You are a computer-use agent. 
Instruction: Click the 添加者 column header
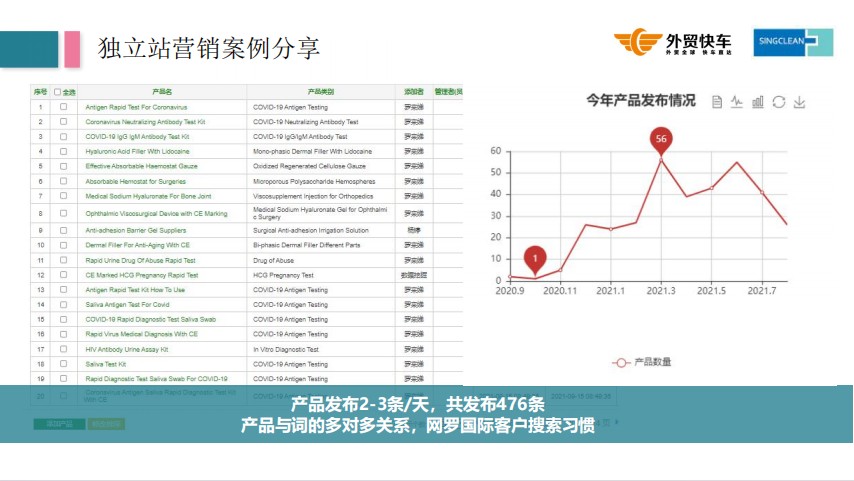[x=414, y=92]
